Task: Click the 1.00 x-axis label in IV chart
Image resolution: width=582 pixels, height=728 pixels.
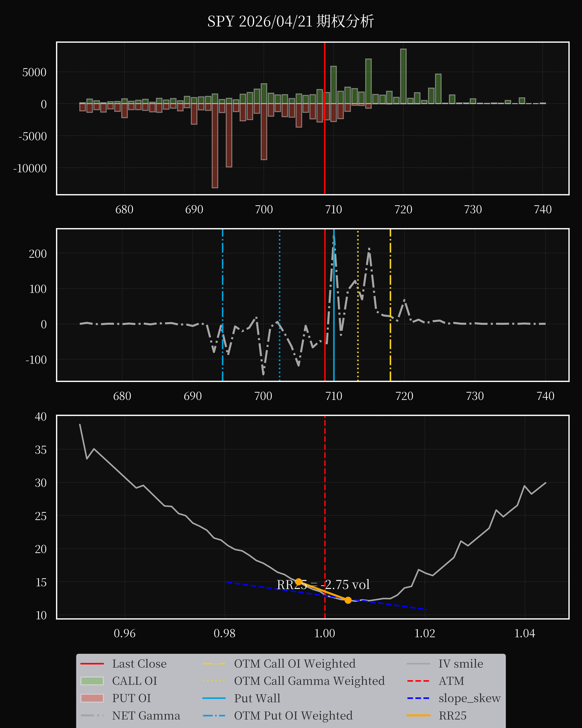Action: (x=324, y=633)
